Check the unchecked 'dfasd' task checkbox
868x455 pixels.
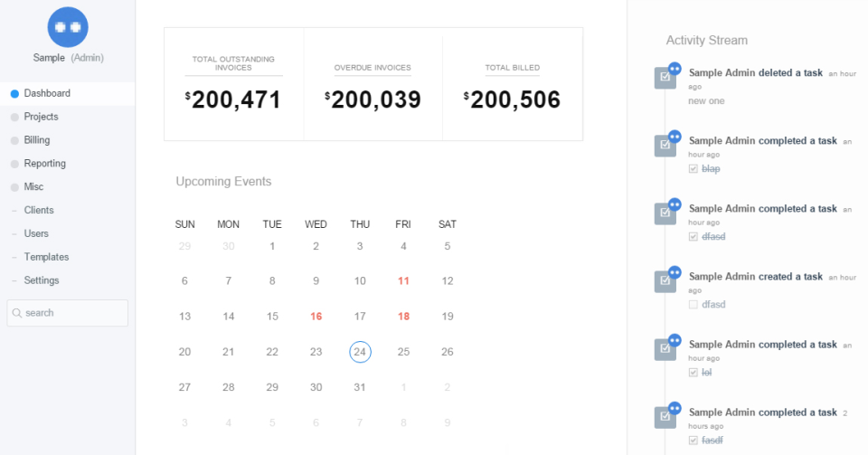tap(693, 305)
